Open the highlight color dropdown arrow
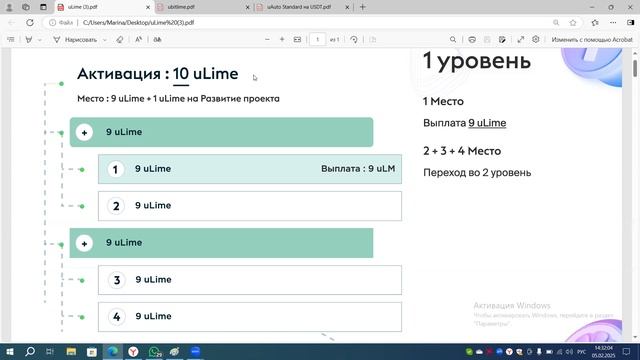The width and height of the screenshot is (640, 360). [x=40, y=40]
